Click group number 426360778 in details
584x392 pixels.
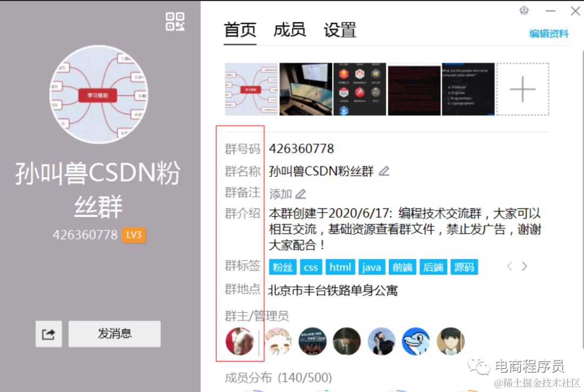tap(301, 149)
